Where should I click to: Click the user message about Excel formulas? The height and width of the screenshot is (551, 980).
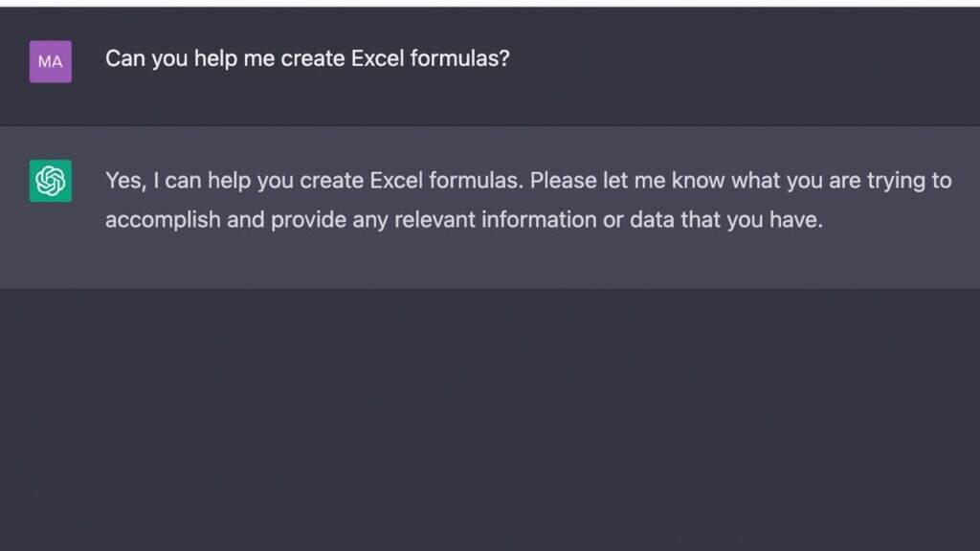tap(307, 58)
